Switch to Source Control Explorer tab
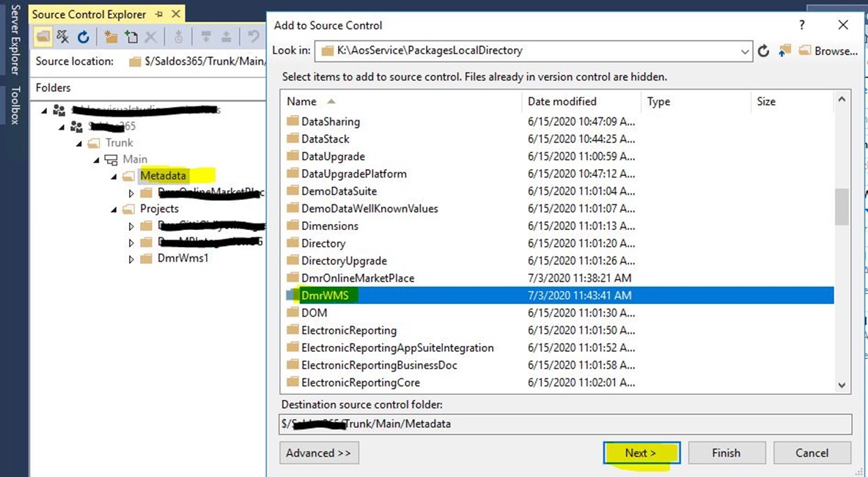The height and width of the screenshot is (477, 868). click(x=89, y=15)
